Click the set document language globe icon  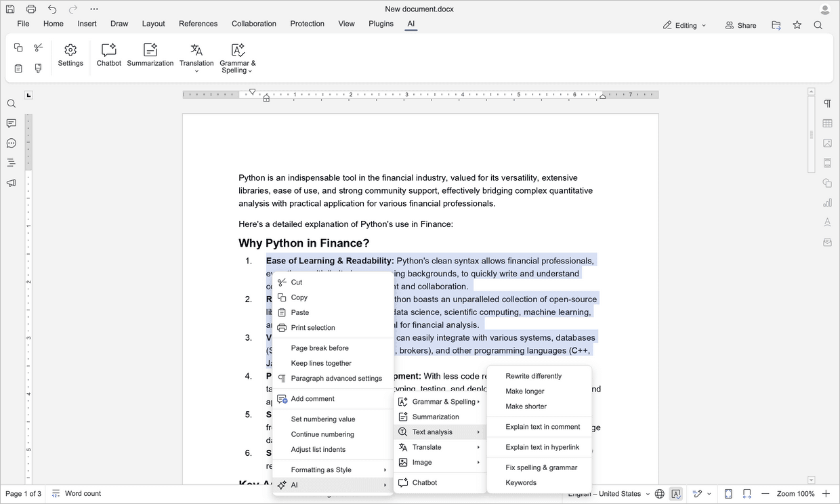coord(660,494)
